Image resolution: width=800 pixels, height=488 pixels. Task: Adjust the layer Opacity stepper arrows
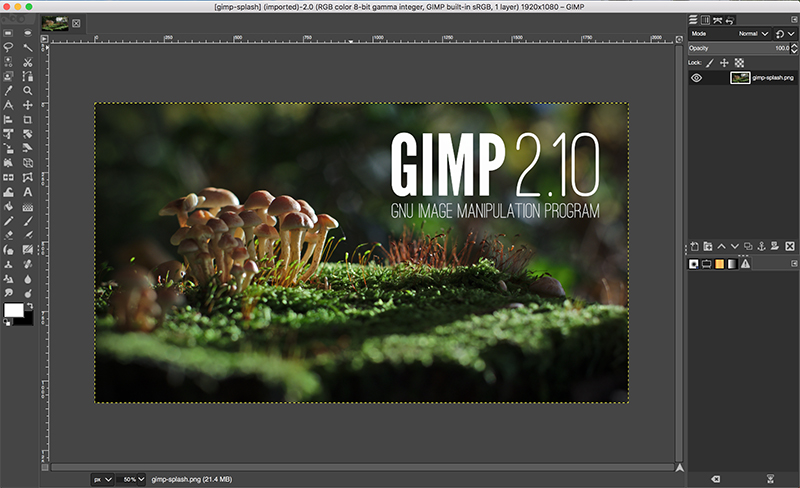pos(794,48)
